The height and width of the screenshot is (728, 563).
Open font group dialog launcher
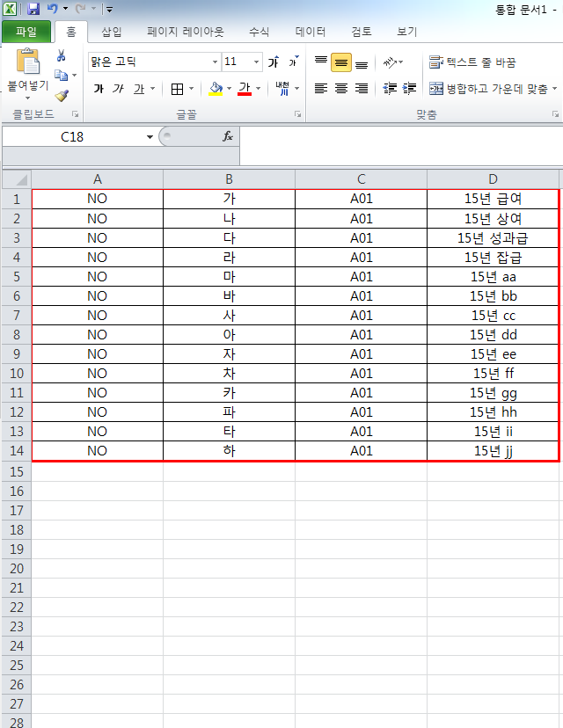click(297, 114)
